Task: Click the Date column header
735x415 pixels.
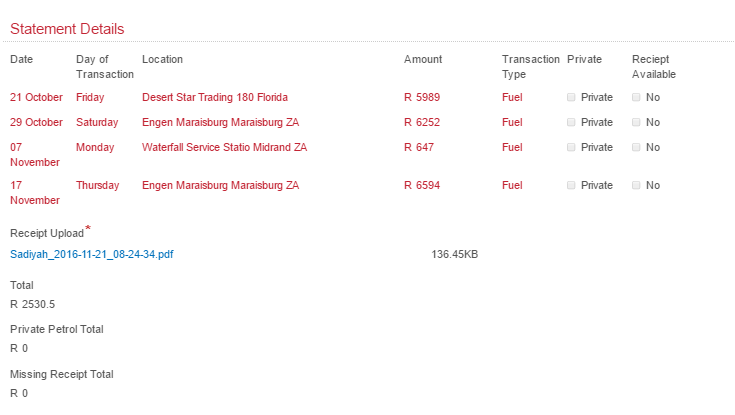Action: point(22,60)
